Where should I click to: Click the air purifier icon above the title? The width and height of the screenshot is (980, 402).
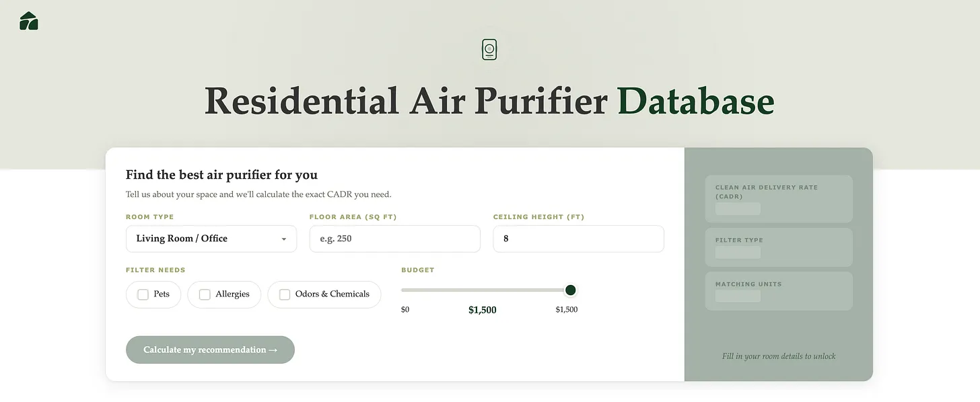(489, 48)
